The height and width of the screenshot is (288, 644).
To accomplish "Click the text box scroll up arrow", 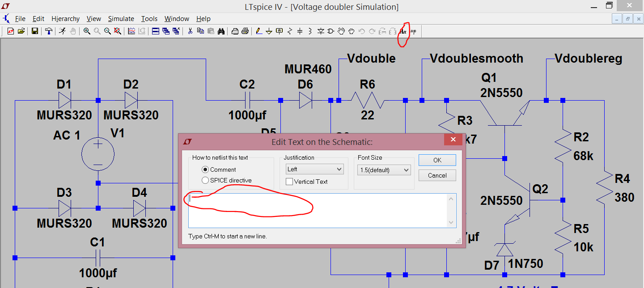I will pyautogui.click(x=451, y=199).
